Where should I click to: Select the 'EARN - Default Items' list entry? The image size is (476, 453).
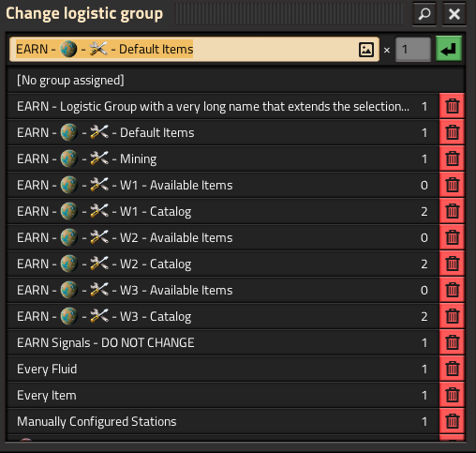(x=223, y=132)
